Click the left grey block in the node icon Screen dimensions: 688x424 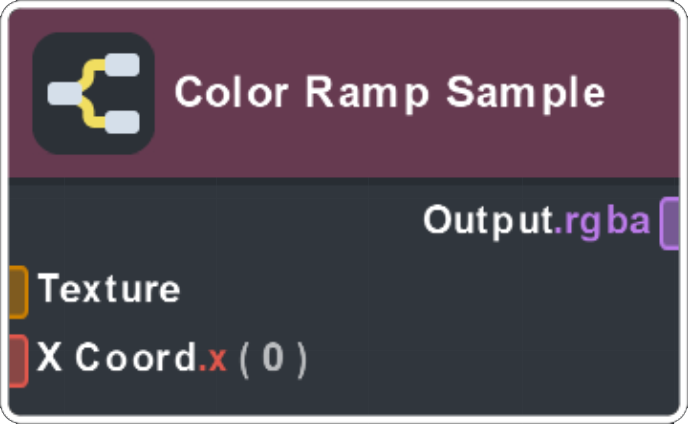65,94
